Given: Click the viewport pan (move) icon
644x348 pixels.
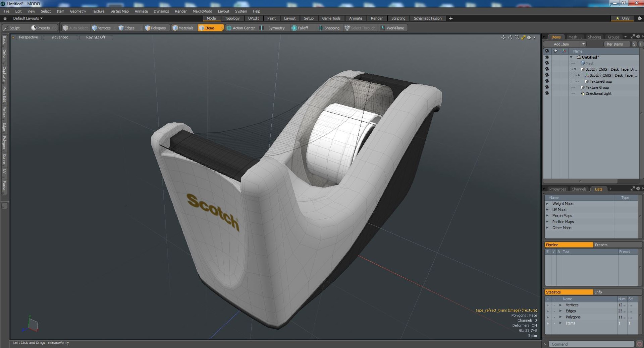Looking at the screenshot, I should click(503, 37).
